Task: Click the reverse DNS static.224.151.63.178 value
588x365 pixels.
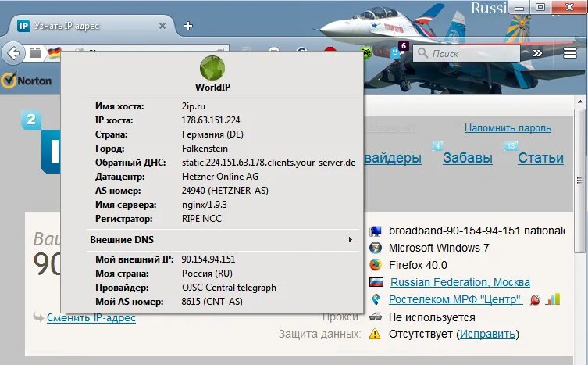Action: tap(269, 163)
